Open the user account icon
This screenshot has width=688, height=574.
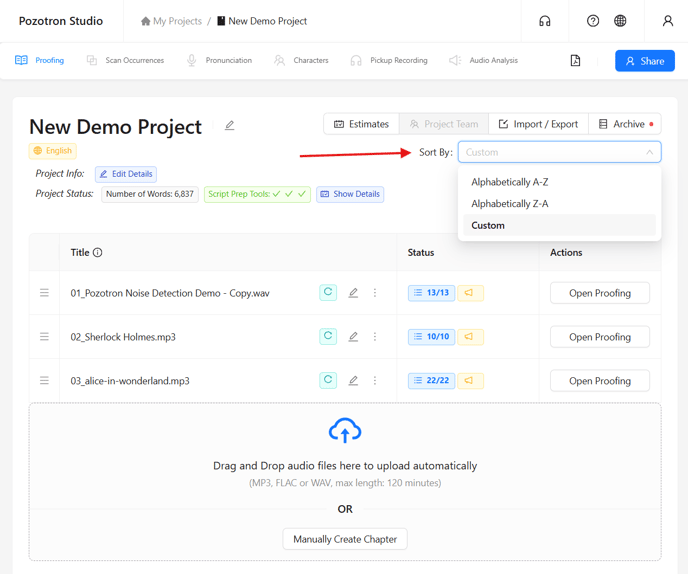(x=667, y=21)
